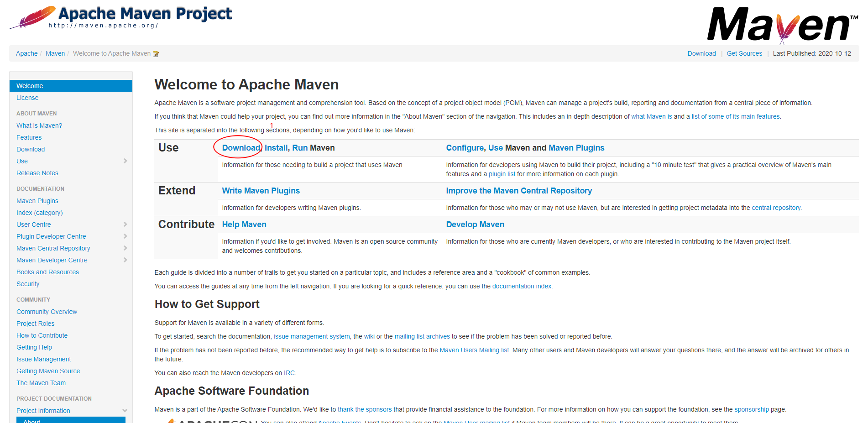Open Index (category) sidebar link
The image size is (868, 423).
(40, 213)
